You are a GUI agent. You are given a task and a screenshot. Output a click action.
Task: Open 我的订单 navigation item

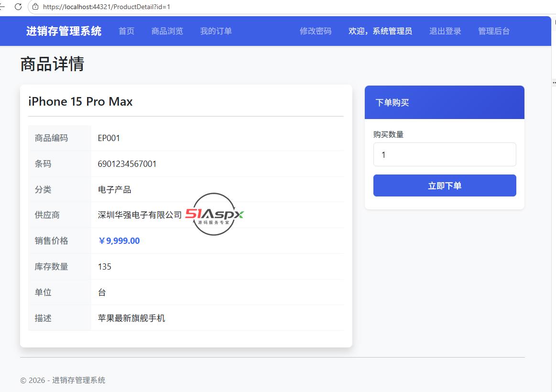(x=216, y=31)
